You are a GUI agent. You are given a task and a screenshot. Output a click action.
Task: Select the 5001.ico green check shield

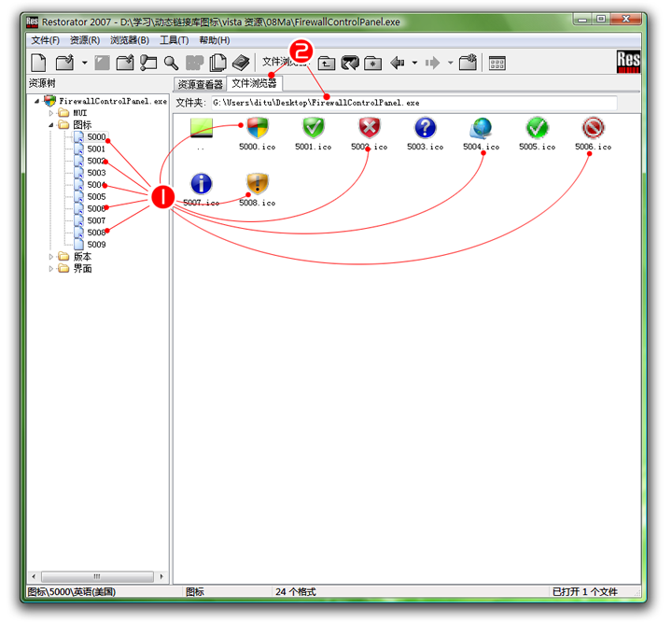tap(313, 129)
